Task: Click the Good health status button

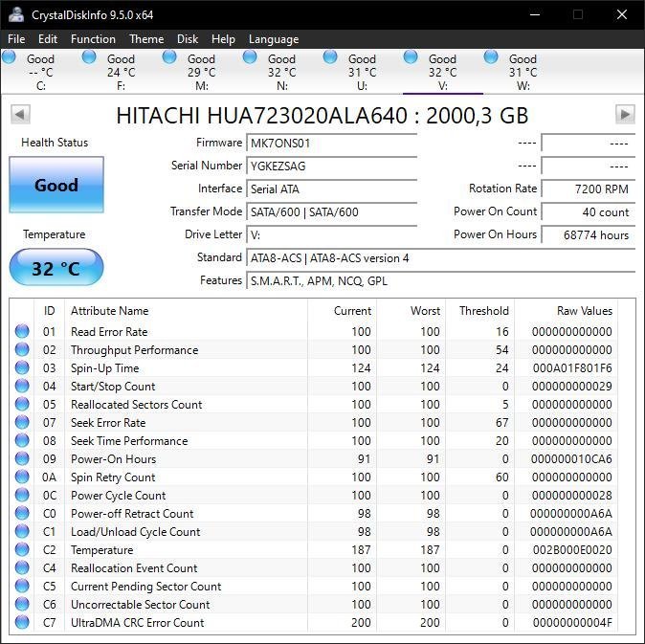Action: tap(56, 186)
